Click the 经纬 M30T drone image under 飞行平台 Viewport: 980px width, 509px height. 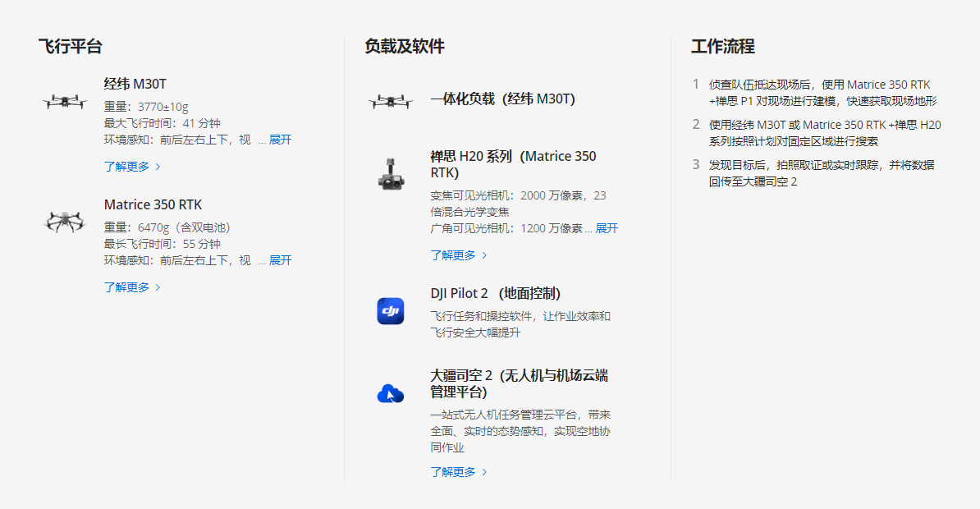(x=65, y=102)
